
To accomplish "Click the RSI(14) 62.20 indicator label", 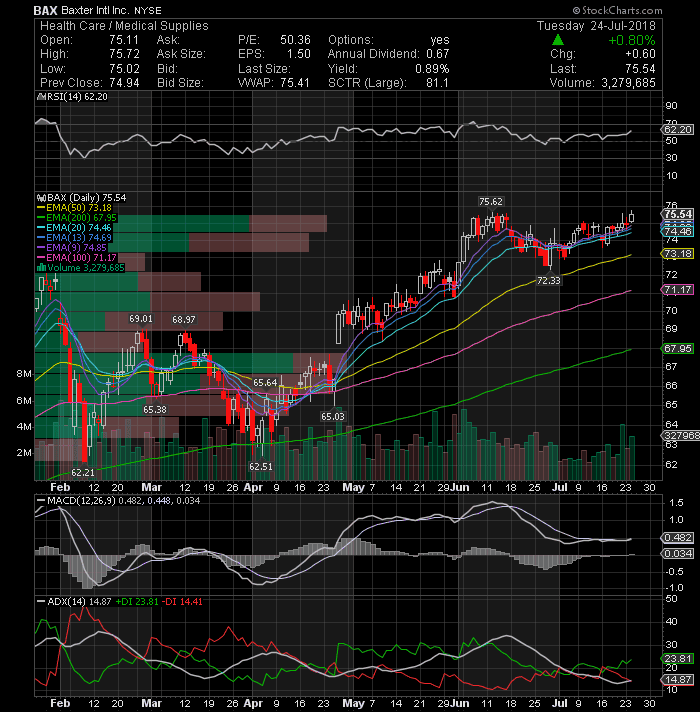I will click(77, 97).
